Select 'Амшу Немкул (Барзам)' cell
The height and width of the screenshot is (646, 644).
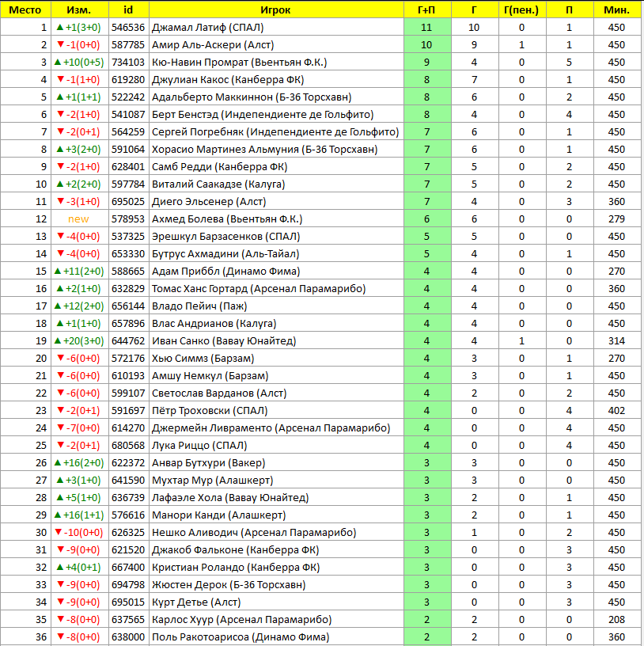[276, 375]
